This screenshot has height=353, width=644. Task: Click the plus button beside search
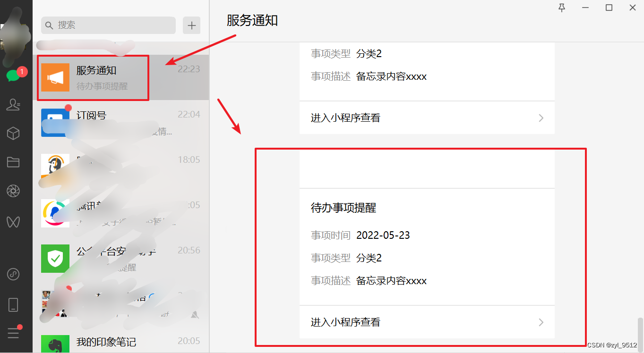191,25
